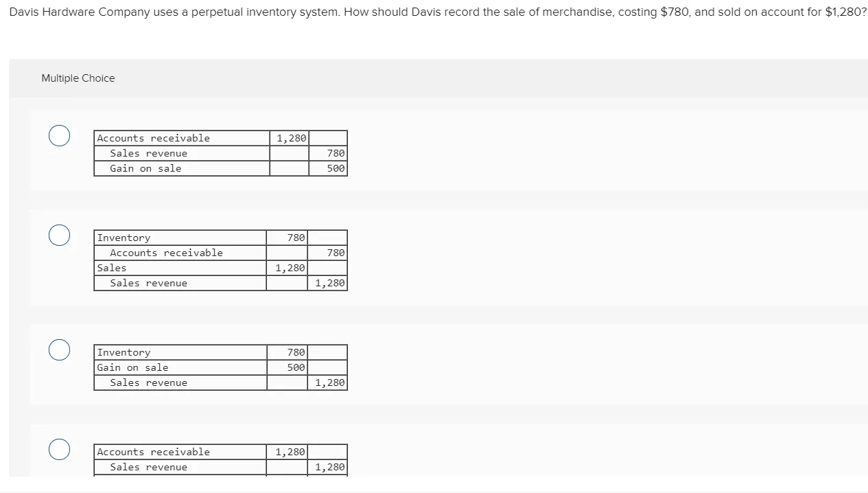
Task: Click the Inventory row in the second answer table
Action: pos(220,238)
